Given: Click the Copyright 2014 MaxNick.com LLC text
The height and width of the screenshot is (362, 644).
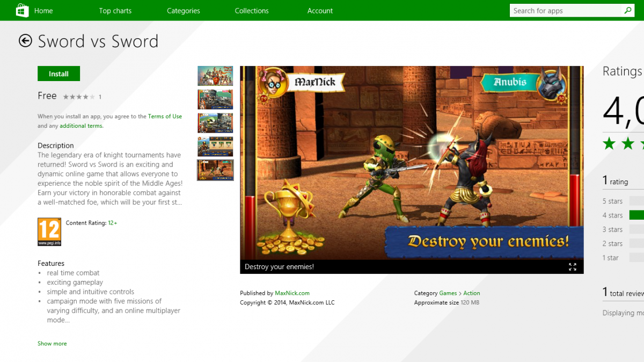Looking at the screenshot, I should (287, 303).
